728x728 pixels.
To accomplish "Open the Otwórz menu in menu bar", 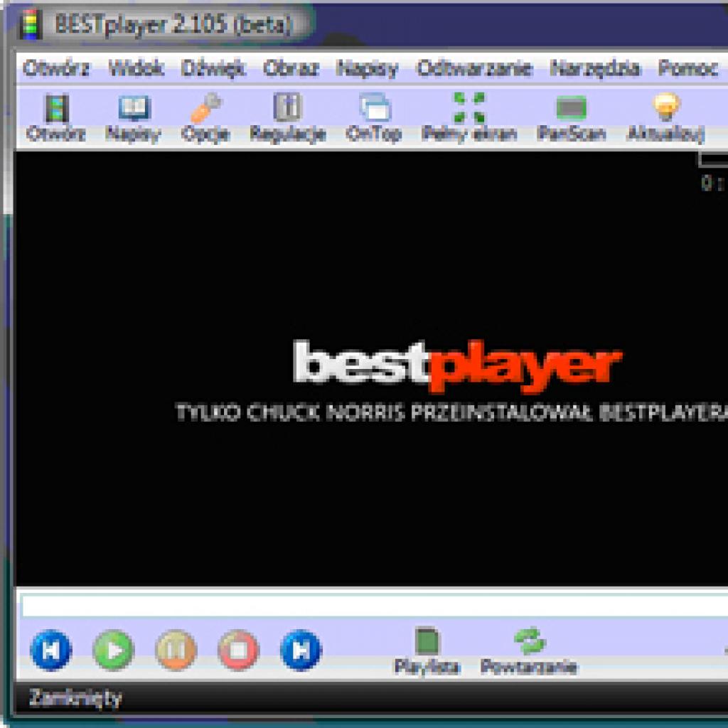I will [56, 68].
